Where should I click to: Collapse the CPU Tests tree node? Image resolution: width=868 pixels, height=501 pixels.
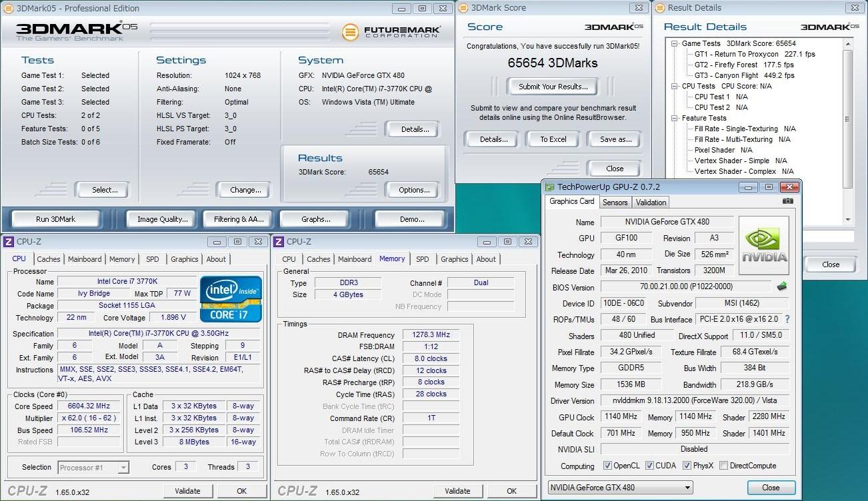675,86
